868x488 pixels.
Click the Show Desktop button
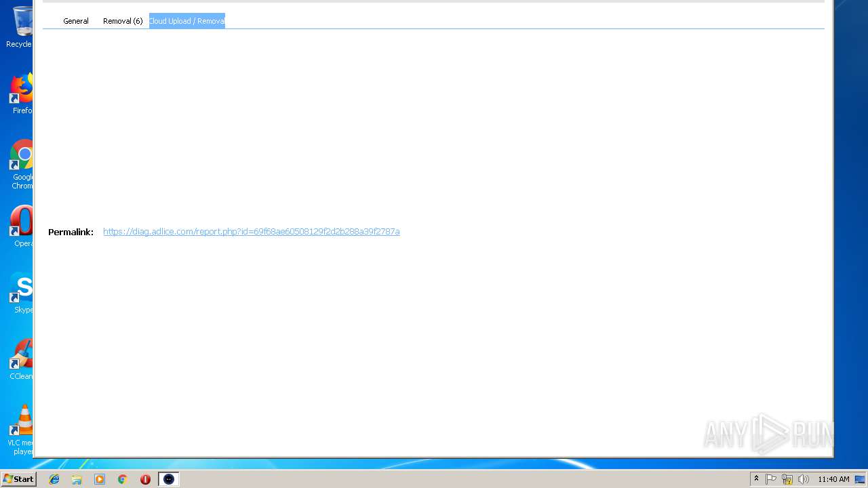coord(860,479)
